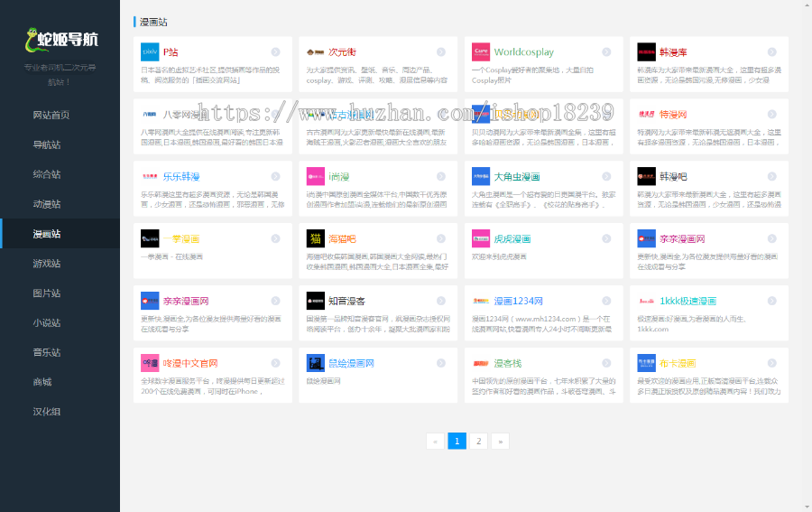Click arrow circle on the 次元街 card
Image resolution: width=812 pixels, height=512 pixels.
441,52
